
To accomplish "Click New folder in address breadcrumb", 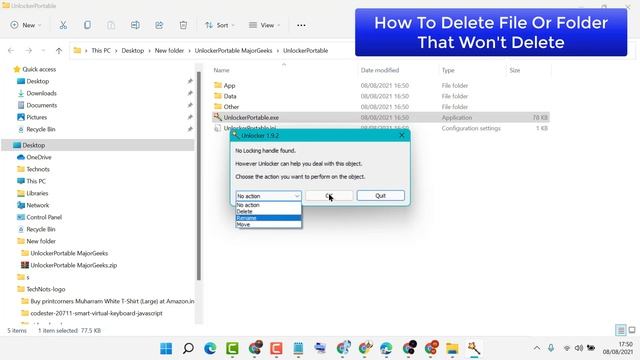I will (x=169, y=51).
